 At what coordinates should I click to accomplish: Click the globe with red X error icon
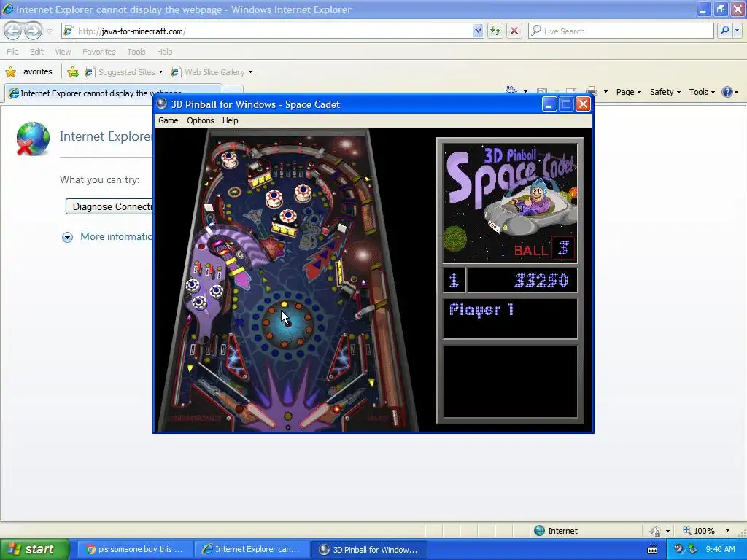coord(32,139)
